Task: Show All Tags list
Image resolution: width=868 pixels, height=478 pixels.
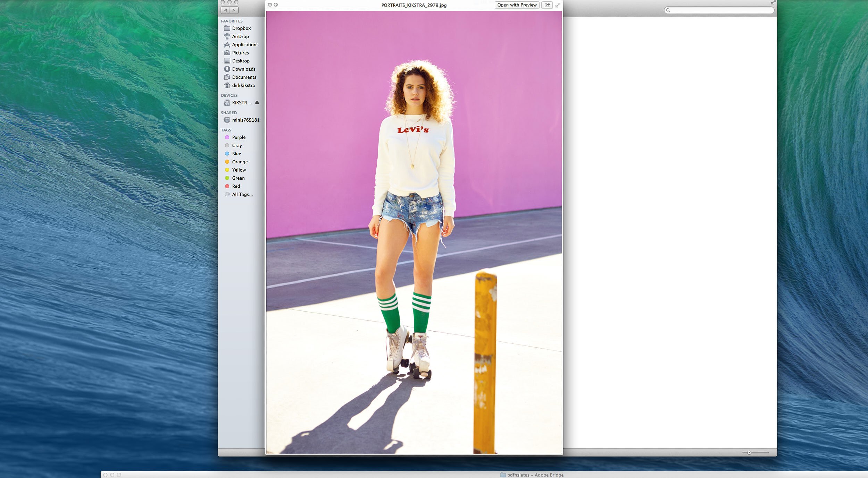Action: [x=242, y=194]
